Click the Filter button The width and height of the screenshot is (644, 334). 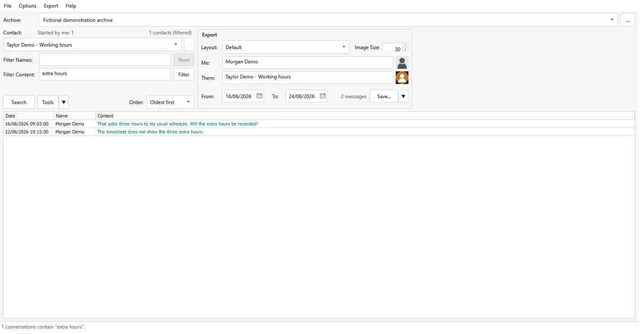[184, 75]
